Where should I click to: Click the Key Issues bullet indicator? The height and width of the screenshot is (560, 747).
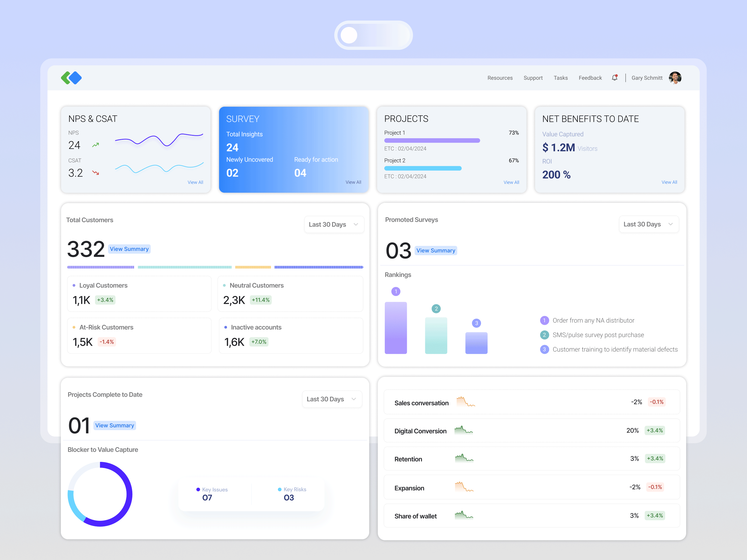point(198,489)
